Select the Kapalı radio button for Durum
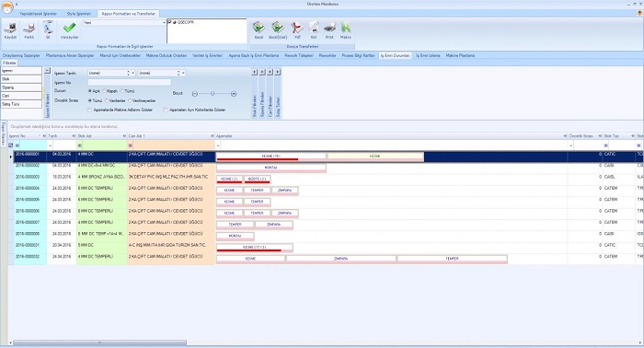This screenshot has width=644, height=348. pos(104,91)
